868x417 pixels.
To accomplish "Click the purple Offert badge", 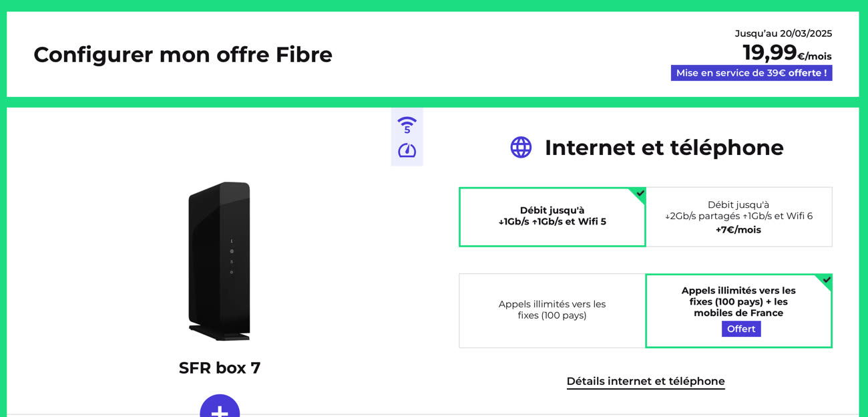I will [x=741, y=329].
